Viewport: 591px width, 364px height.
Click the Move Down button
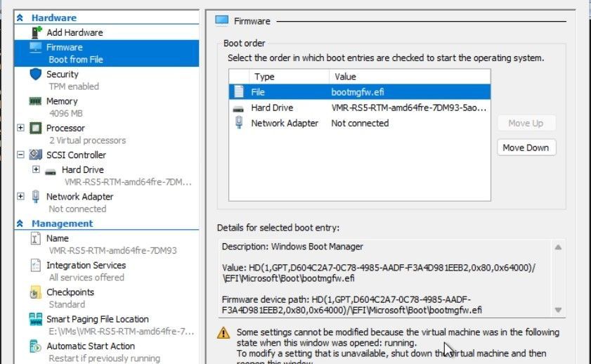pos(526,148)
